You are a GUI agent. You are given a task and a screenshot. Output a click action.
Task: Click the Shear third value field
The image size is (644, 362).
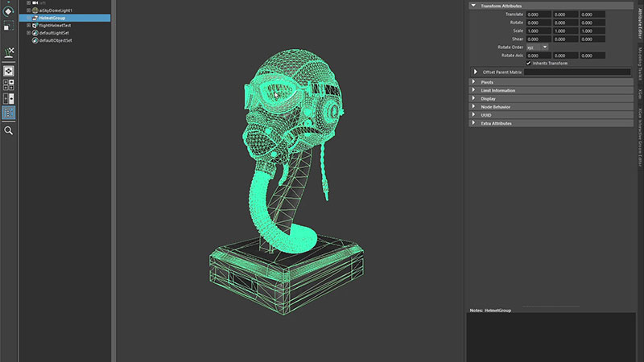592,39
